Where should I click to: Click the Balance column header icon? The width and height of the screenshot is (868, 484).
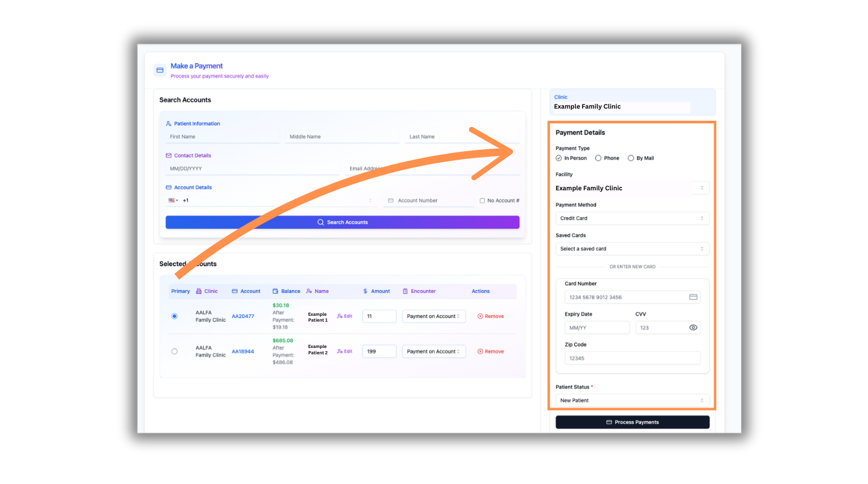275,291
